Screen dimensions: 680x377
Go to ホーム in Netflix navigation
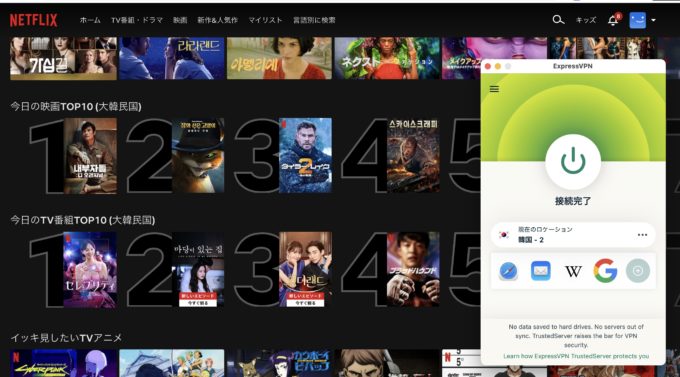pyautogui.click(x=90, y=20)
